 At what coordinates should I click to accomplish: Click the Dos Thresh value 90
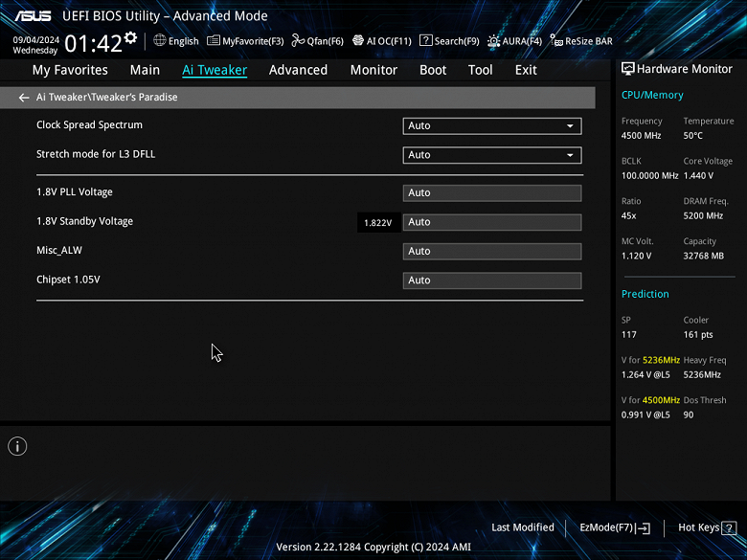(689, 414)
